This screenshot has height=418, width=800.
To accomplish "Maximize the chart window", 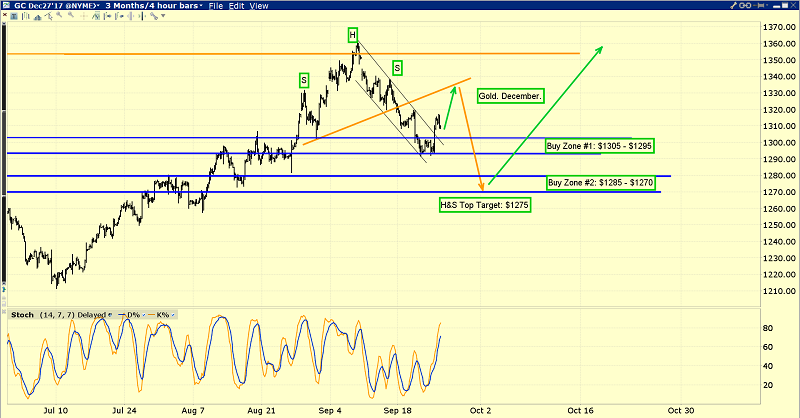I will 785,5.
